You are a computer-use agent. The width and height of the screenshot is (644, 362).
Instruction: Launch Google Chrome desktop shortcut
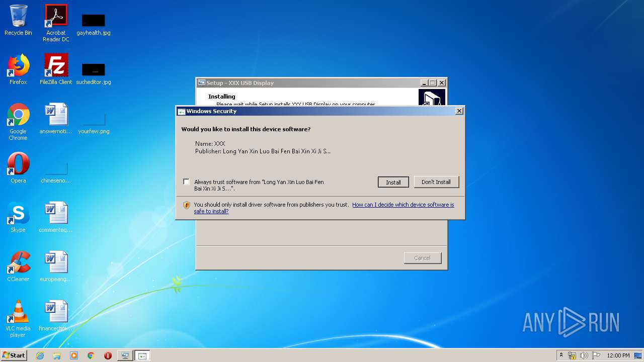(x=18, y=122)
